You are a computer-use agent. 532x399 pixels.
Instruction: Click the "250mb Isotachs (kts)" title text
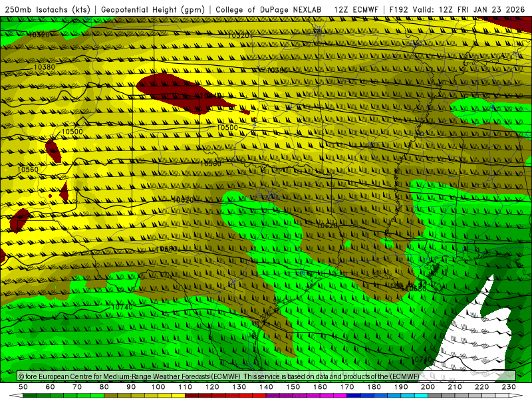tap(47, 9)
